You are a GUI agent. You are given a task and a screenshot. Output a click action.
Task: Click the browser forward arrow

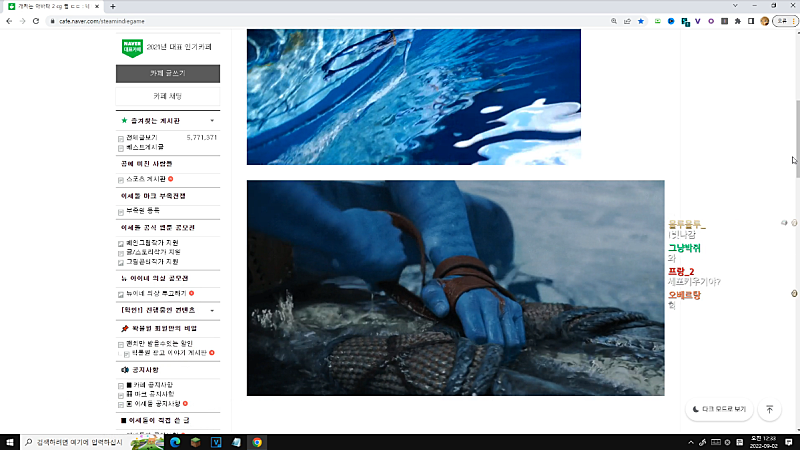coord(22,21)
